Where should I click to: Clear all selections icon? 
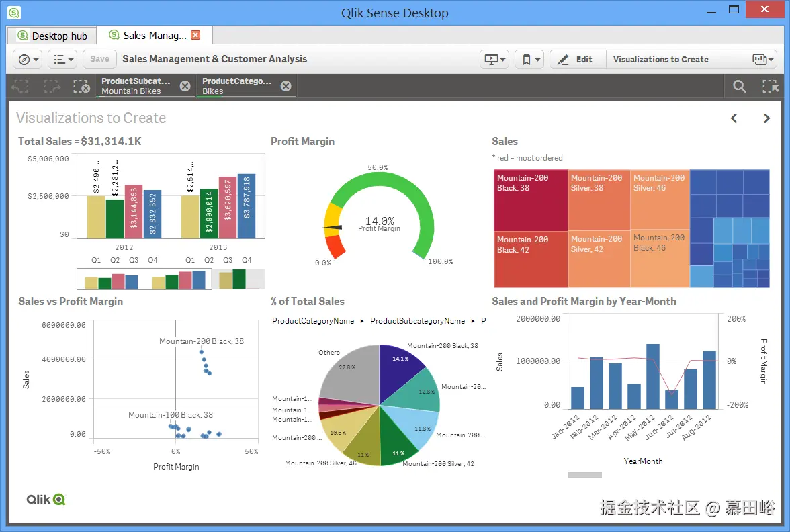pyautogui.click(x=81, y=86)
